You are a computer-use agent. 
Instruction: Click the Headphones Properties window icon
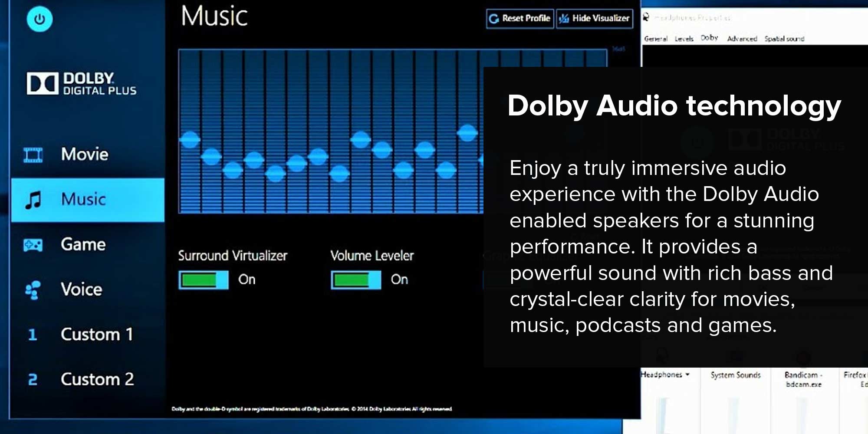click(x=646, y=17)
